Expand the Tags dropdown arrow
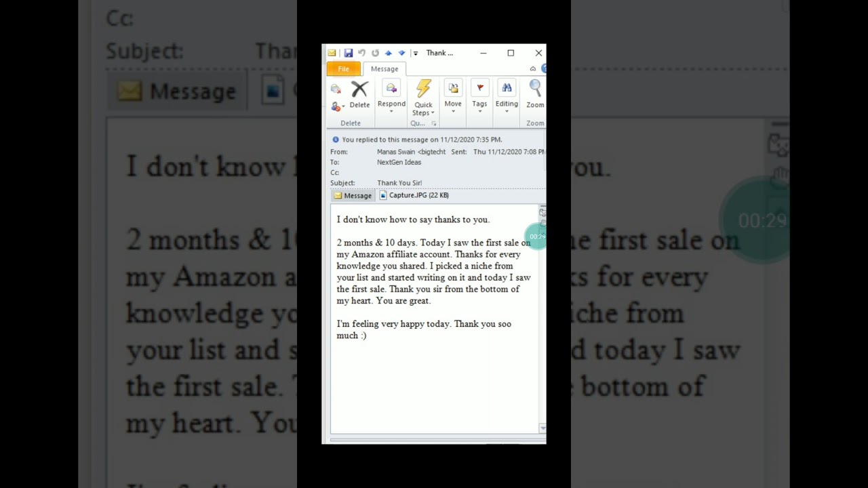This screenshot has width=868, height=488. tap(479, 112)
